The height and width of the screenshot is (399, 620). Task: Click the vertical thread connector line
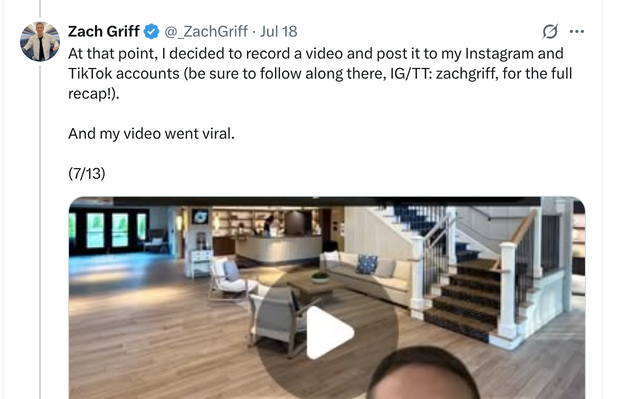[x=40, y=229]
